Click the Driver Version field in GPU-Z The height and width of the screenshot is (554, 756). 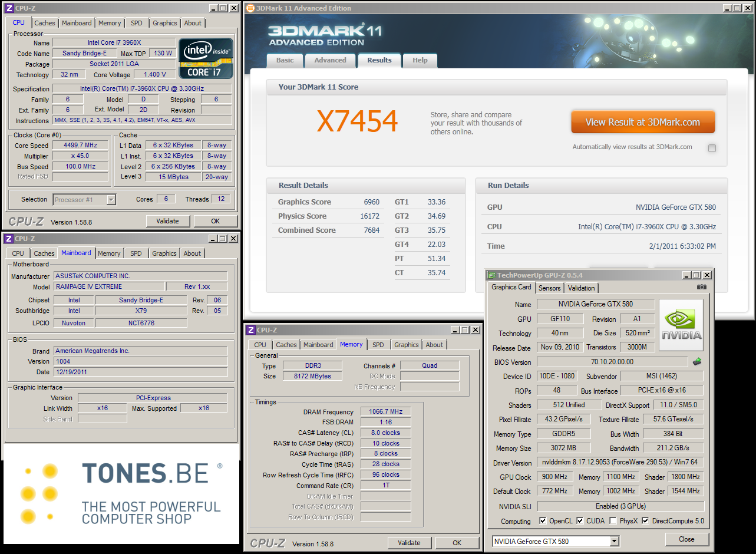click(620, 463)
